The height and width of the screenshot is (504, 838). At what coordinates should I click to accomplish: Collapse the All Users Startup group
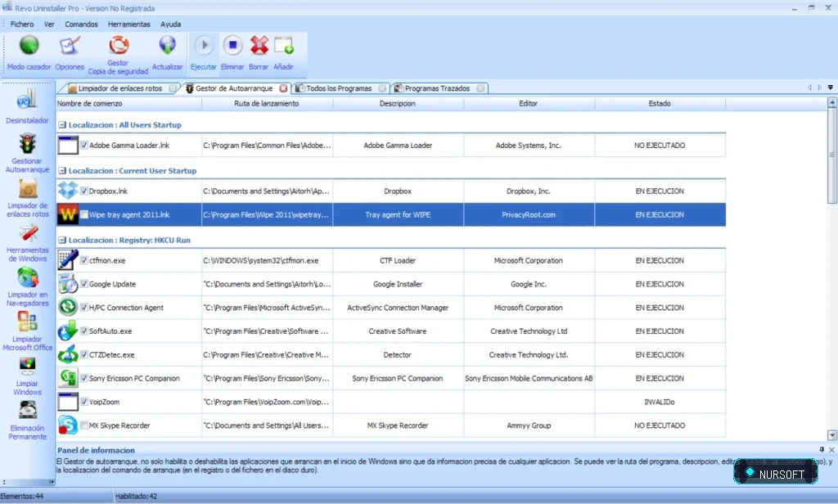pos(62,124)
